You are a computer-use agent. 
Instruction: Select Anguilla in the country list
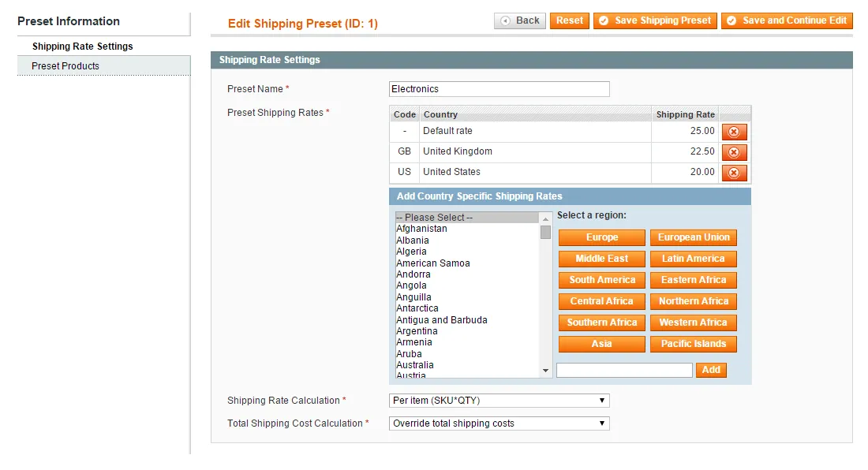[466, 297]
